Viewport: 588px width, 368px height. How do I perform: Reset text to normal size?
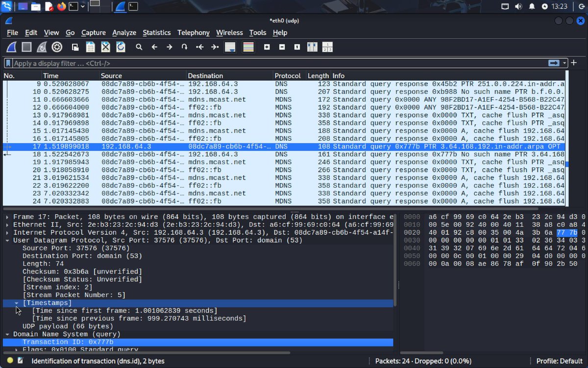(x=297, y=47)
